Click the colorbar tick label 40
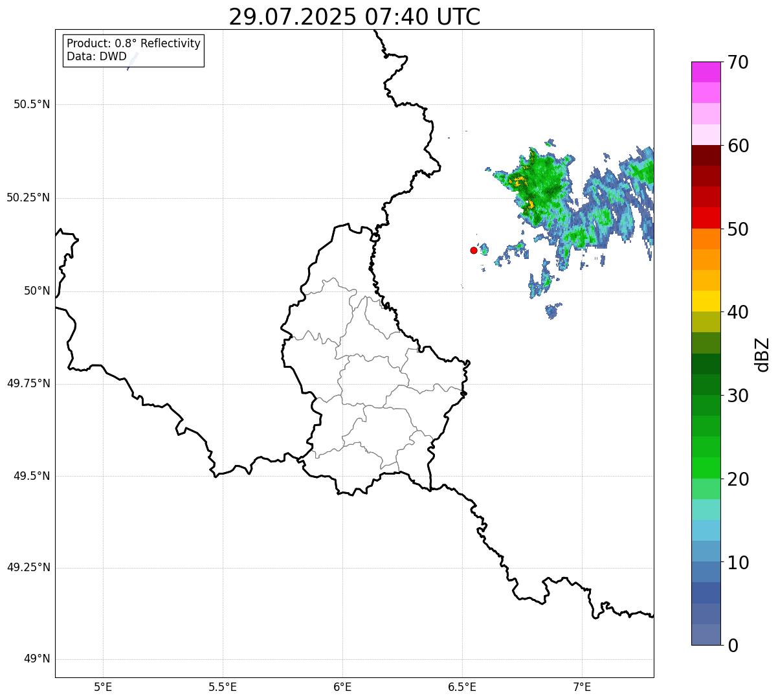 pos(739,312)
